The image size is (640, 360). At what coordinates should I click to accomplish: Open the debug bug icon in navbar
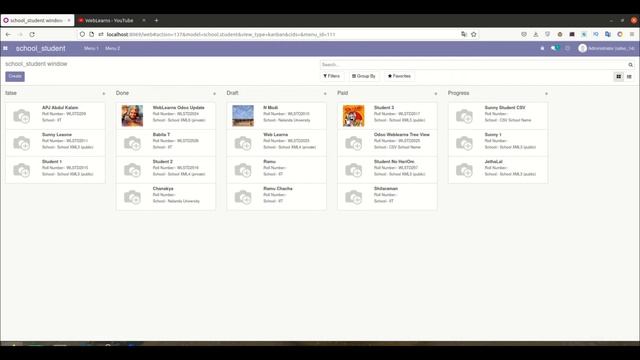pyautogui.click(x=542, y=48)
